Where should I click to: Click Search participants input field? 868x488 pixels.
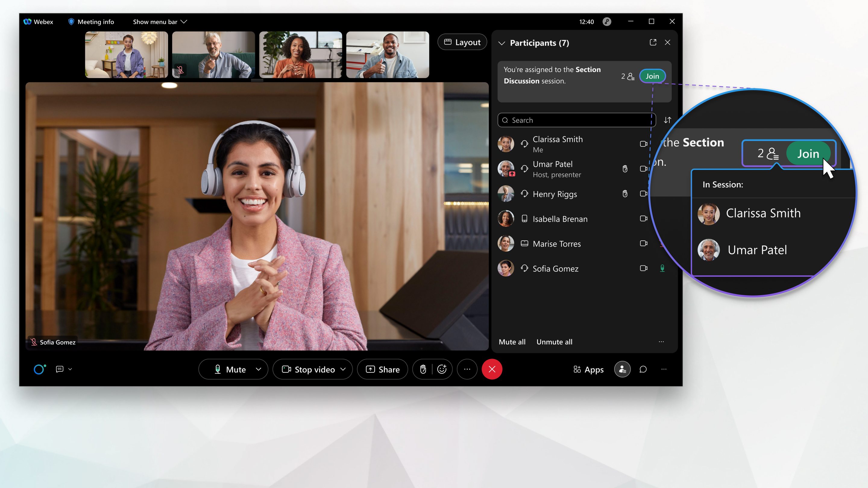[x=575, y=120]
